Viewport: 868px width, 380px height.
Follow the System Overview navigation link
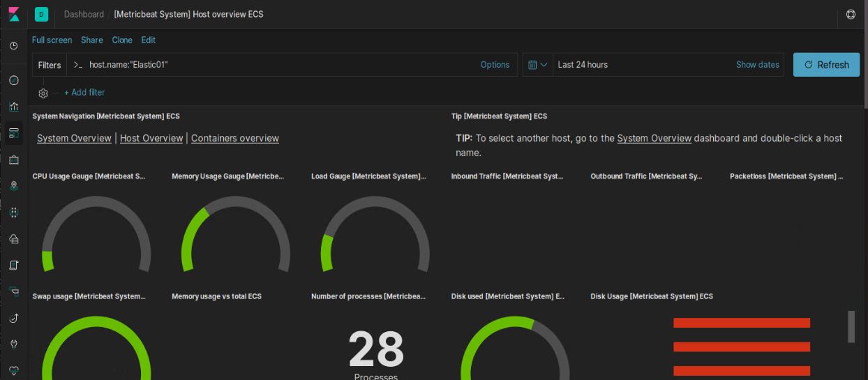pyautogui.click(x=74, y=138)
